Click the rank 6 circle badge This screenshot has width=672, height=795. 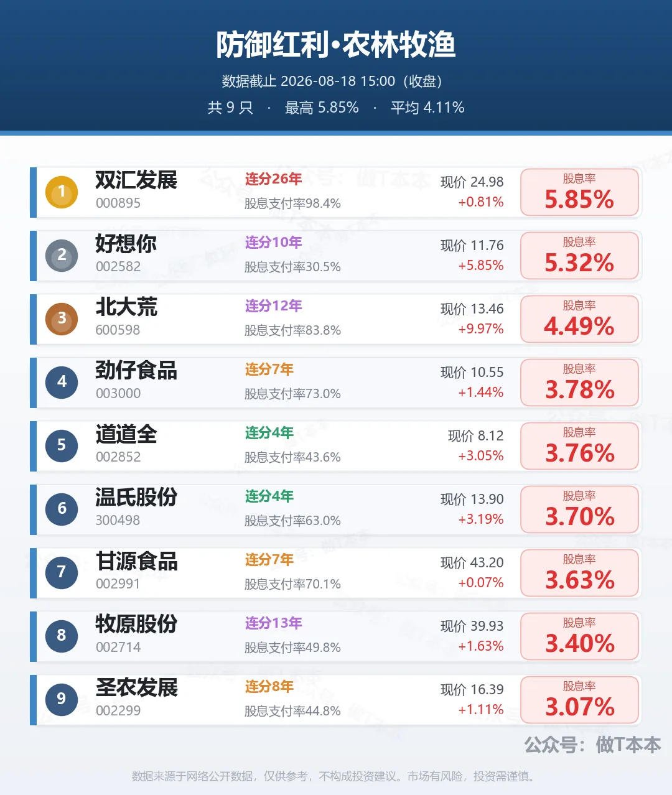pos(62,509)
